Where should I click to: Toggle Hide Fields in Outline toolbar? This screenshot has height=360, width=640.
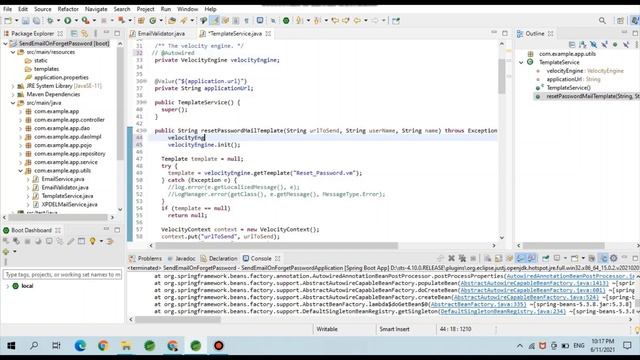pos(593,44)
